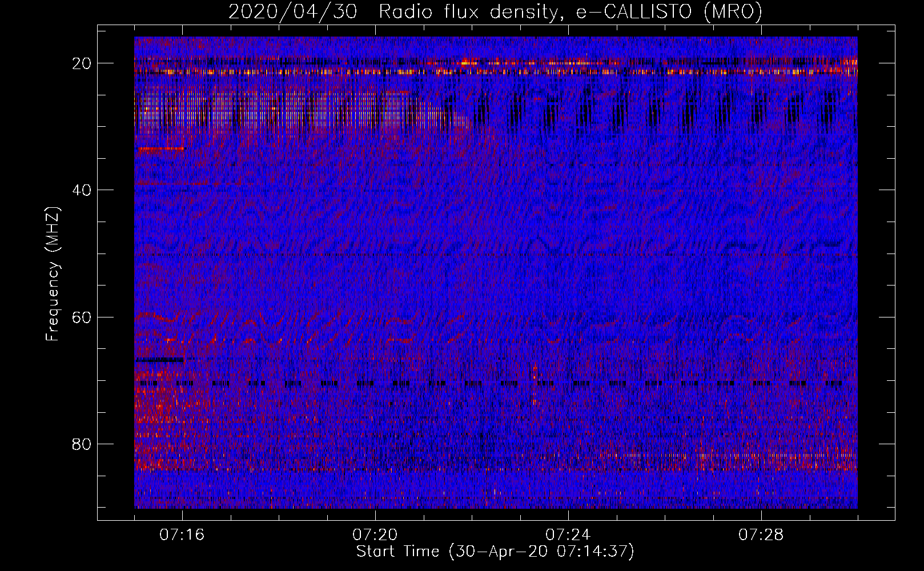Click the 'Start Time (30-Apr-20 07:14:37)' x-axis label
Screen dimensions: 924x571
(495, 552)
